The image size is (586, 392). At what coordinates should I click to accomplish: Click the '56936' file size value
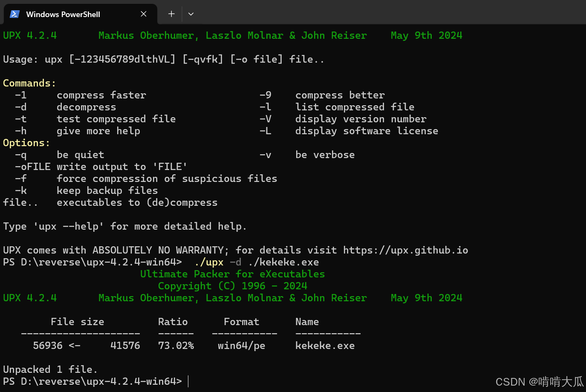pos(48,346)
